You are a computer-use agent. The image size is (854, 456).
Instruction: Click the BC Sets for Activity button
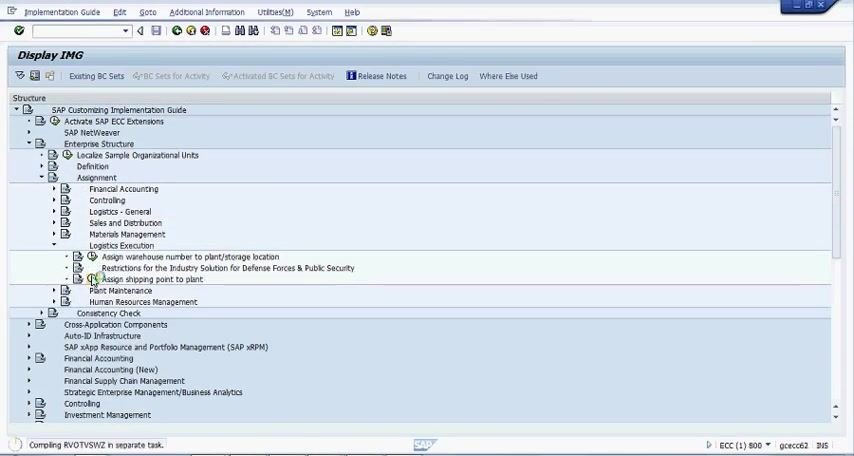pos(171,76)
